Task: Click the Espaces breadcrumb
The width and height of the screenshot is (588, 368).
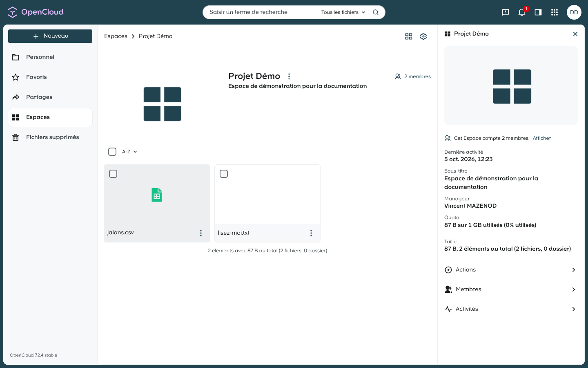Action: 116,36
